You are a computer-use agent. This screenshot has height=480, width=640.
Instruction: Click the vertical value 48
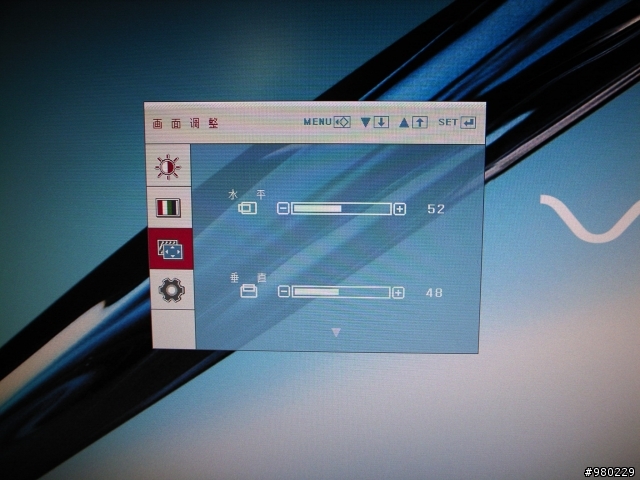point(434,293)
